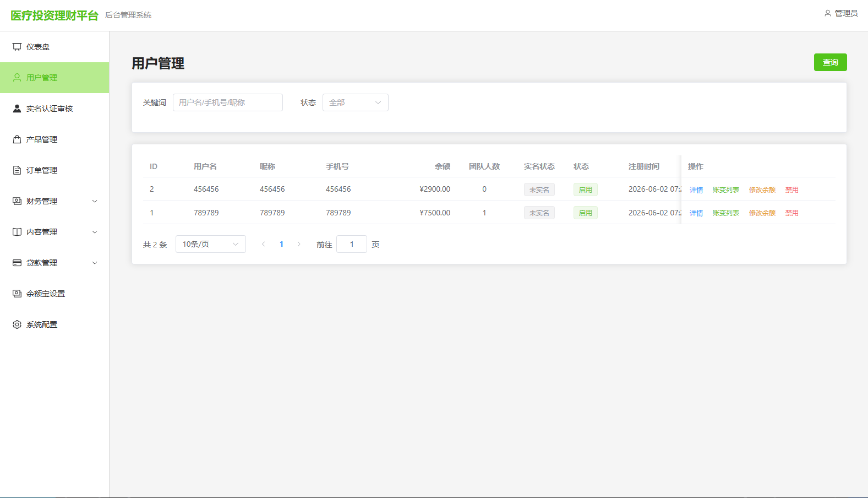This screenshot has width=868, height=498.
Task: Click the book icon for 内容管理
Action: (x=17, y=232)
